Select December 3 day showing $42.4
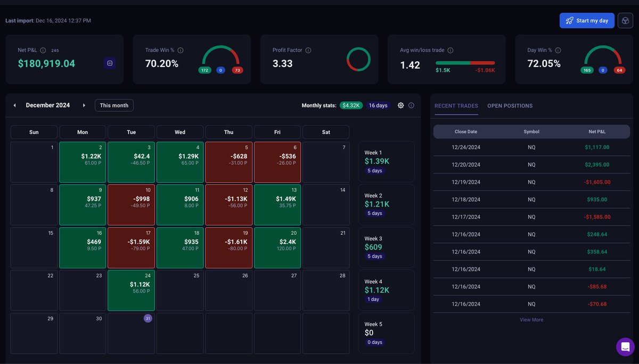Screen dimensions: 639x364 (131, 162)
